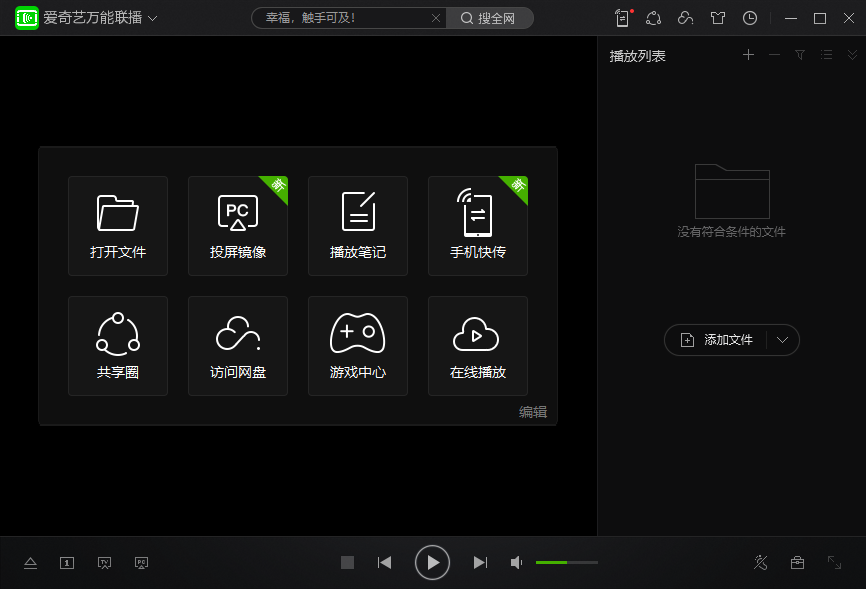Launch the 投屏镜像 screen mirroring tile
The height and width of the screenshot is (589, 866).
point(238,226)
